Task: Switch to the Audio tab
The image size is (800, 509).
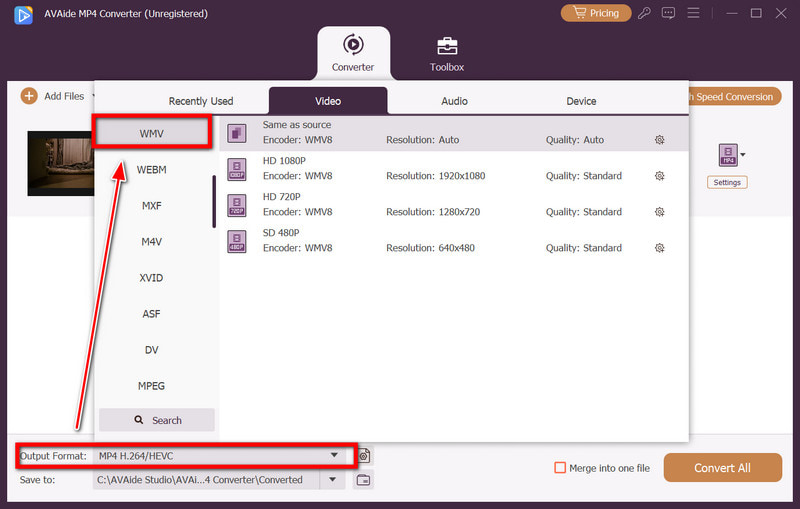Action: (455, 101)
